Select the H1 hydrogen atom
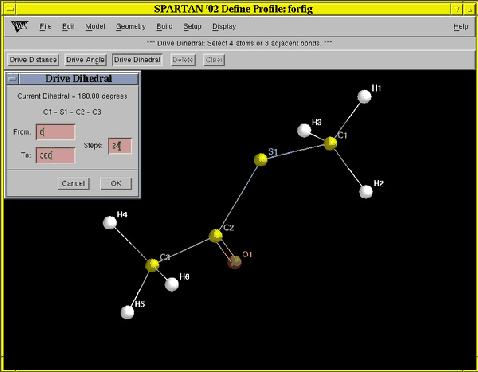 point(364,97)
